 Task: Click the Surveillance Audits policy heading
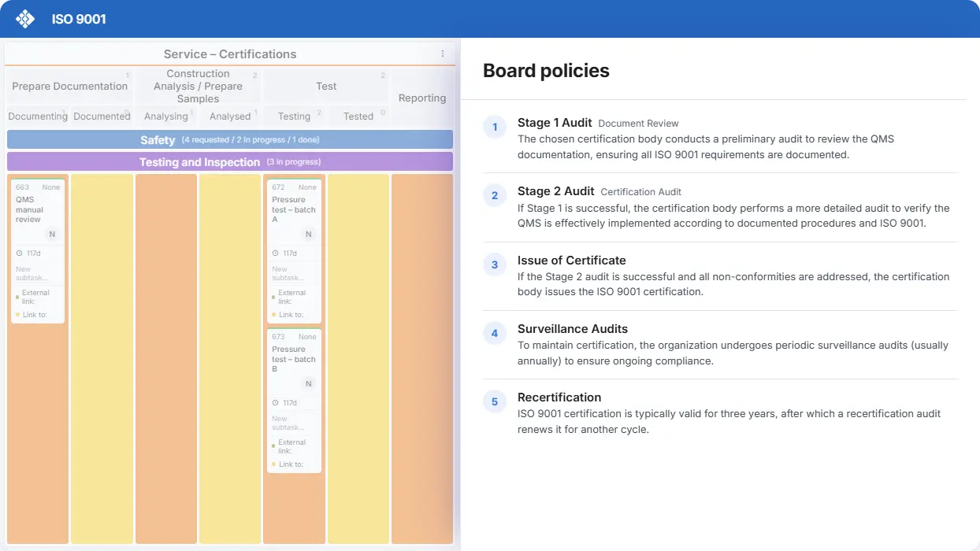[573, 329]
